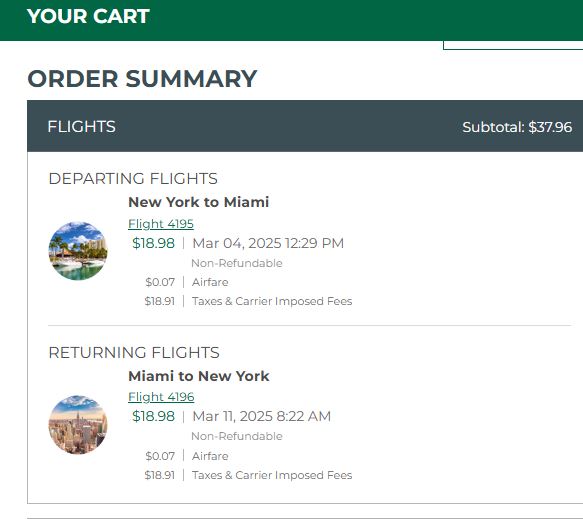Click the New York skyline thumbnail
The height and width of the screenshot is (519, 583).
click(x=78, y=425)
